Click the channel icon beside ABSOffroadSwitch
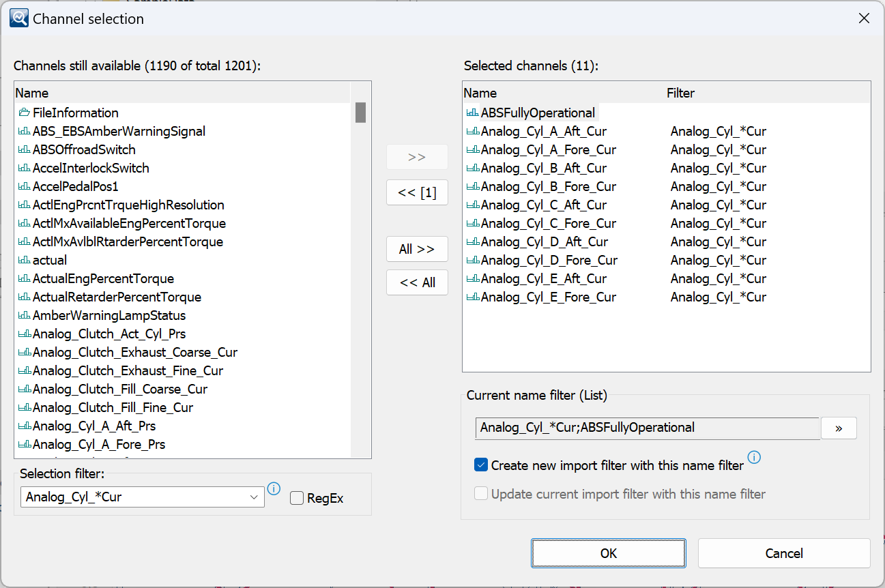885x588 pixels. (25, 149)
